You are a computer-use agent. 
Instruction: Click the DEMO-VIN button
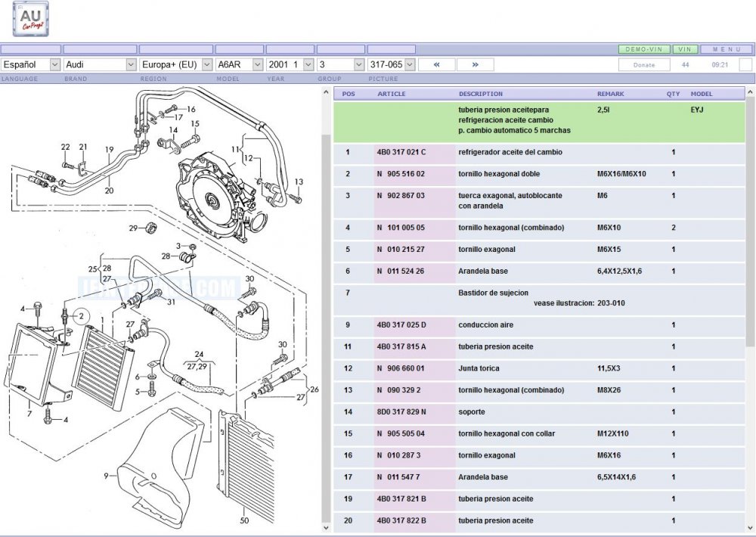pos(643,49)
